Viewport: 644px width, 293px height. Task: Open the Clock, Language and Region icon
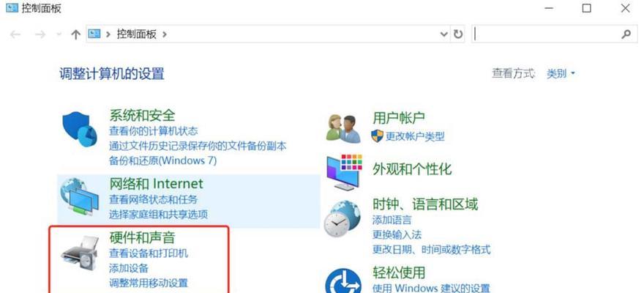(342, 218)
